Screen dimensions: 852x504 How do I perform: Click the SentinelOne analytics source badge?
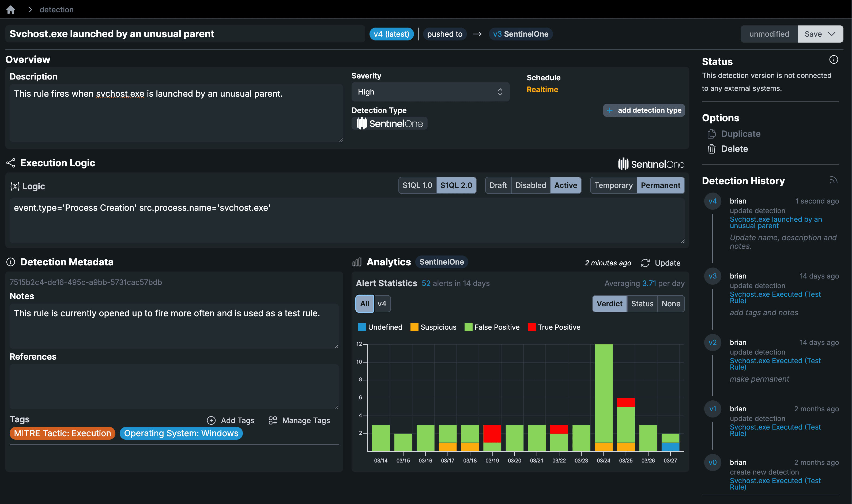(x=442, y=262)
